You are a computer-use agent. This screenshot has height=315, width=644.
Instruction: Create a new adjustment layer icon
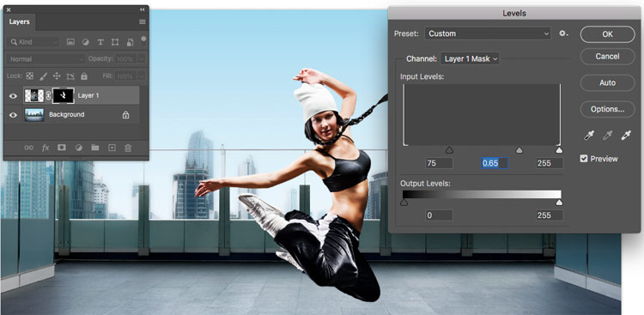[x=78, y=148]
